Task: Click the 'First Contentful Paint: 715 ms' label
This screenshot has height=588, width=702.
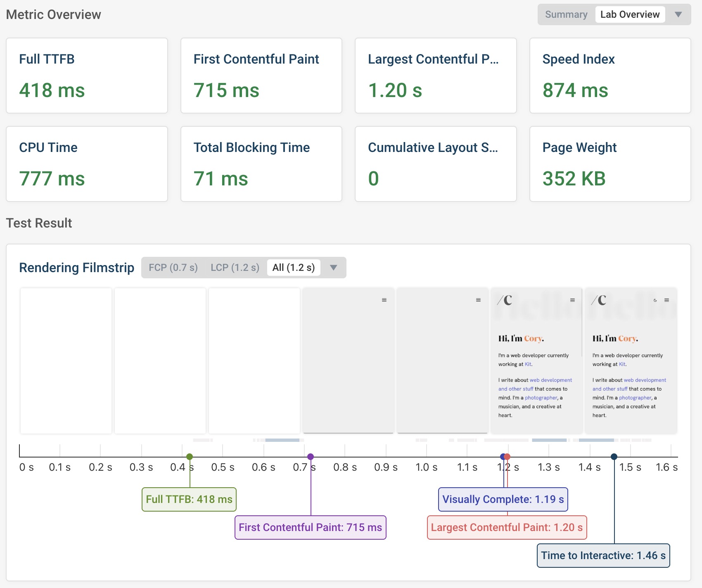Action: tap(311, 527)
